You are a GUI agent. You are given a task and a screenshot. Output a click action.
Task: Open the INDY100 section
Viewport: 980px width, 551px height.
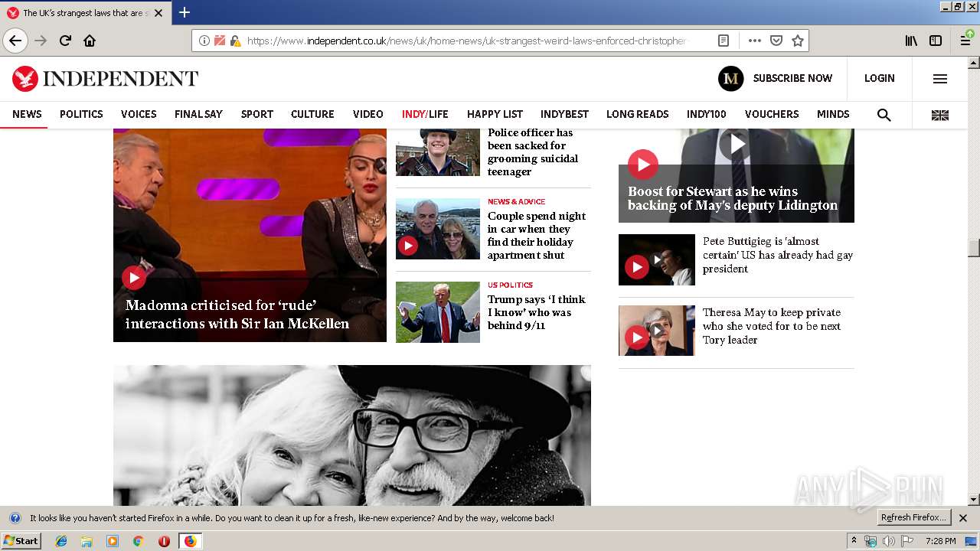click(706, 114)
